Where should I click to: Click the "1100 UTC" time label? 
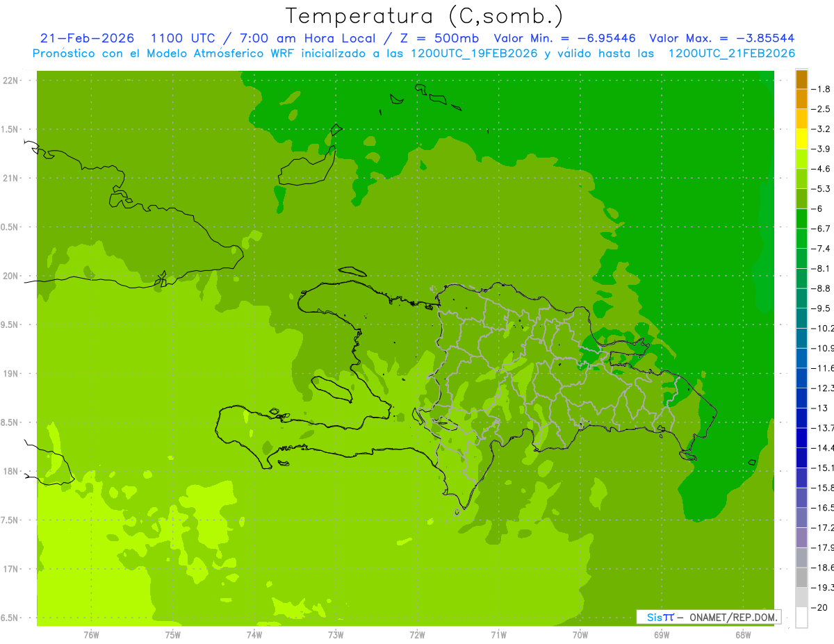click(x=183, y=38)
